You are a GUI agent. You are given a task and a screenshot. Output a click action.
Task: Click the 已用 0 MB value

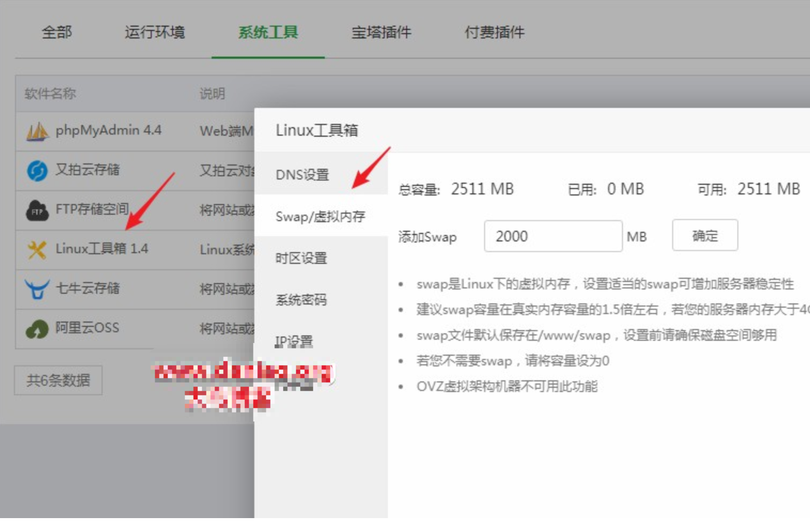point(625,189)
